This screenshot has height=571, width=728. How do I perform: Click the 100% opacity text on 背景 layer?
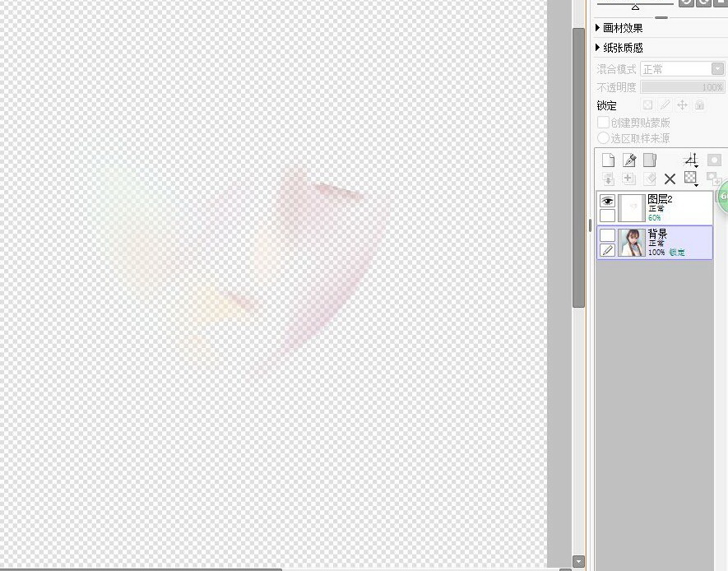(656, 252)
